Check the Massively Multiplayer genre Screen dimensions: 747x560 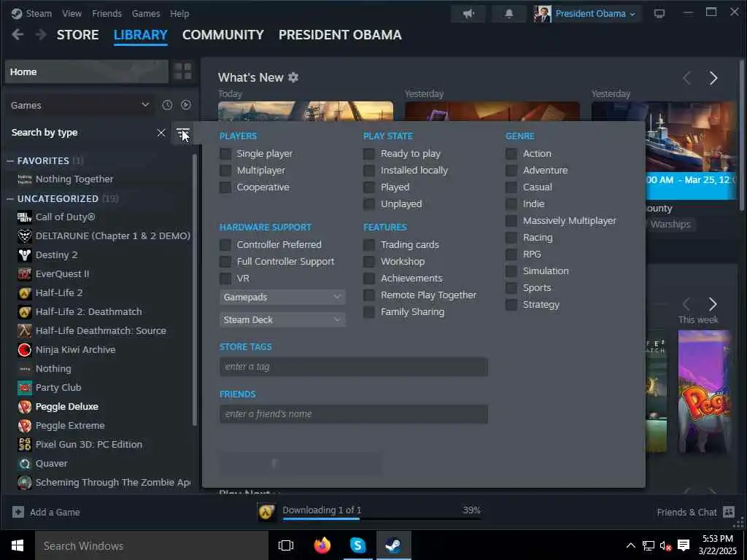pos(511,221)
